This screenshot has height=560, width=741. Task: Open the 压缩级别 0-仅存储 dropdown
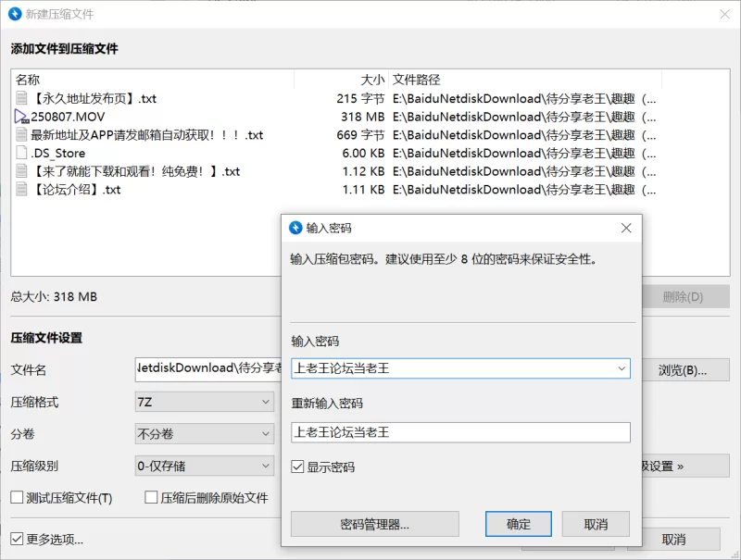265,466
